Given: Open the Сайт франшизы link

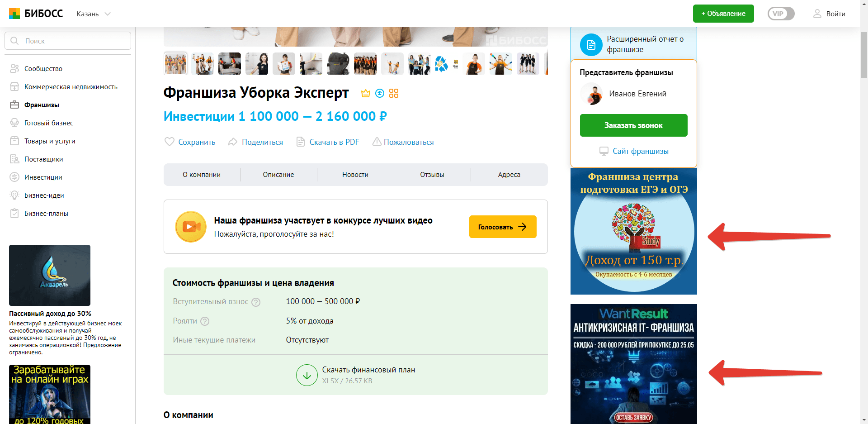Looking at the screenshot, I should 641,151.
